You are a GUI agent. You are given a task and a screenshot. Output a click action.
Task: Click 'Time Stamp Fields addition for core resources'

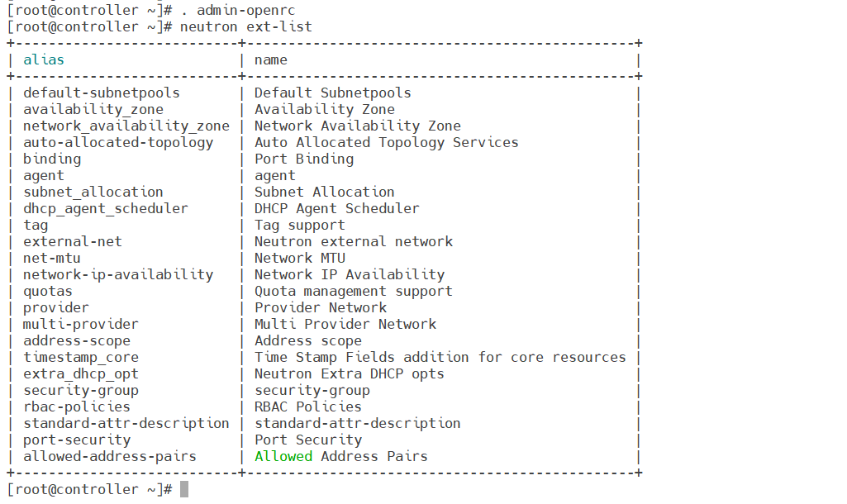(x=440, y=358)
